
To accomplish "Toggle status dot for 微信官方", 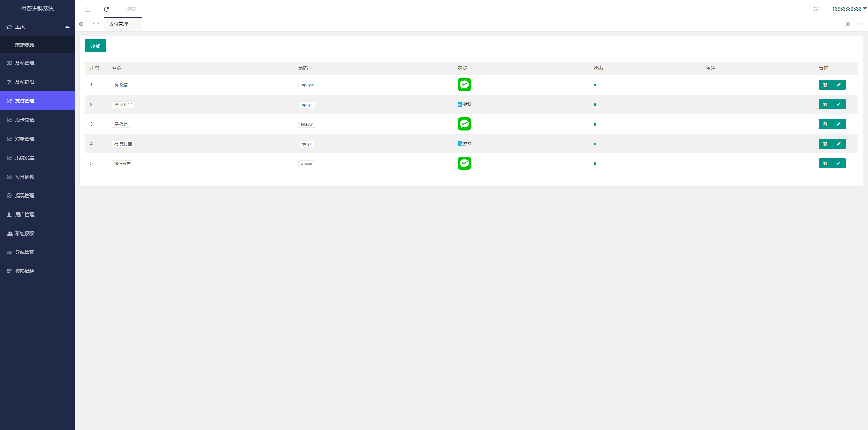I will point(595,163).
